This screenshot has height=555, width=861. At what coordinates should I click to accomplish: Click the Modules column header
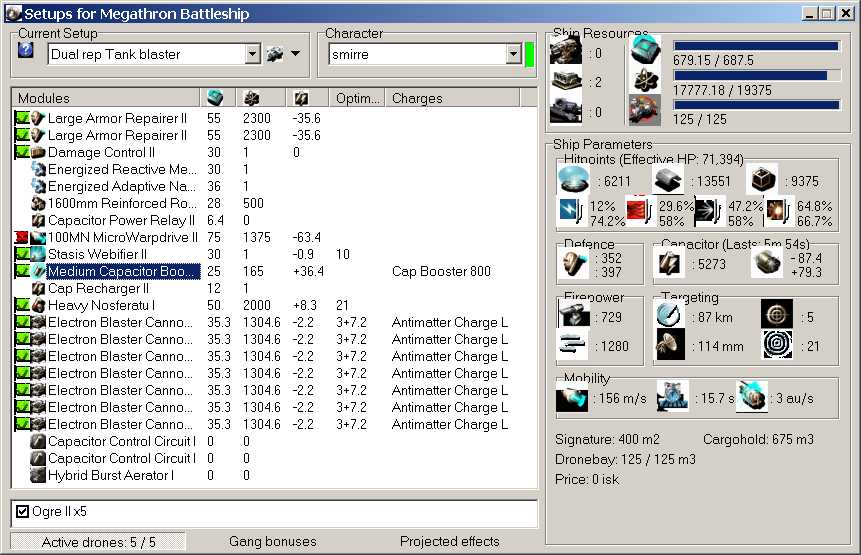pos(106,98)
